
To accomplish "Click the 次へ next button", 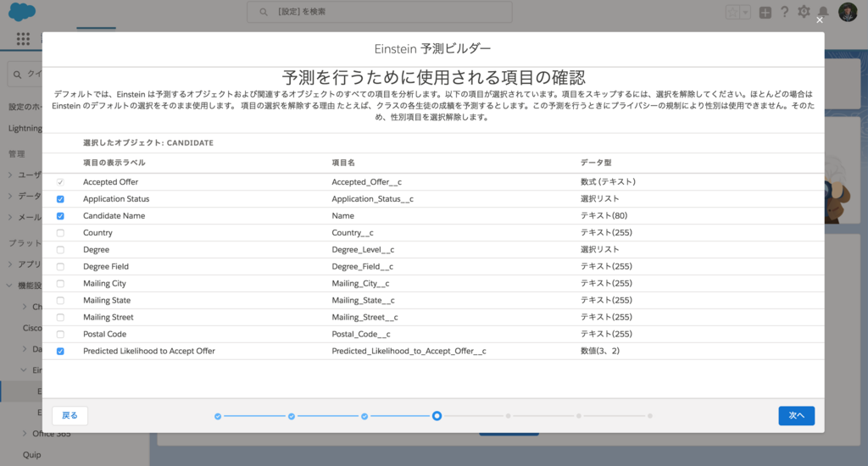I will point(796,416).
